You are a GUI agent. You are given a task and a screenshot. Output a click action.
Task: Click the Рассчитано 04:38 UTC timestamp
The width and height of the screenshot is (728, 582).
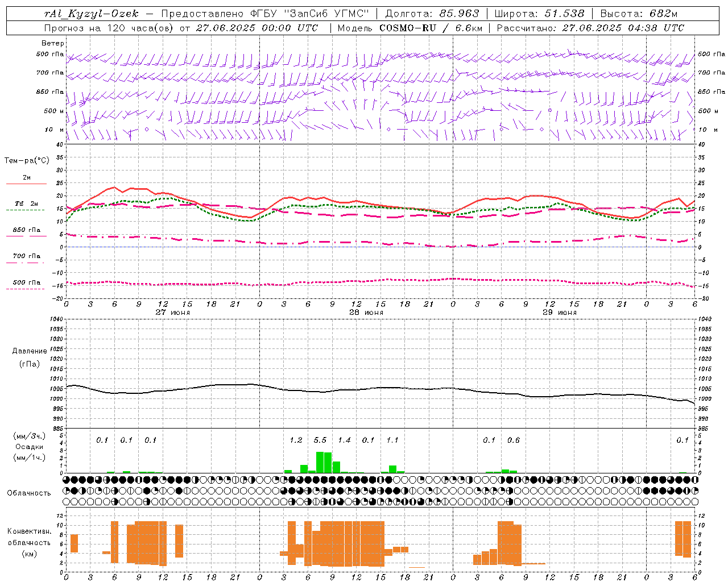coord(590,28)
